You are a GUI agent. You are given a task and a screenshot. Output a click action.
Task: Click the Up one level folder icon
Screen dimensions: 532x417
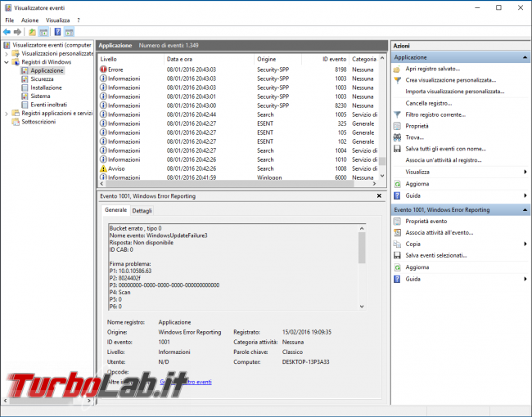[x=32, y=32]
